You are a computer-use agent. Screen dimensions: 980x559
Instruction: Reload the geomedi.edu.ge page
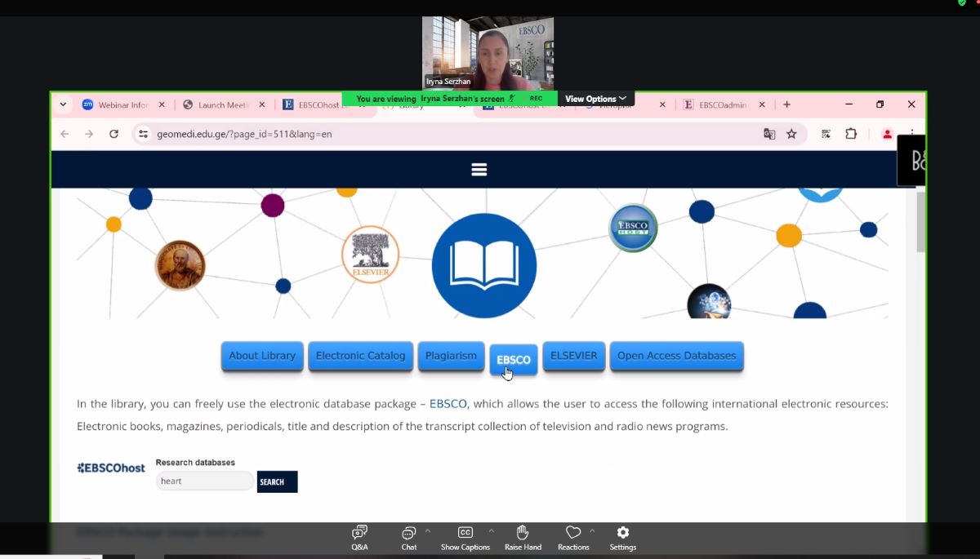point(114,134)
